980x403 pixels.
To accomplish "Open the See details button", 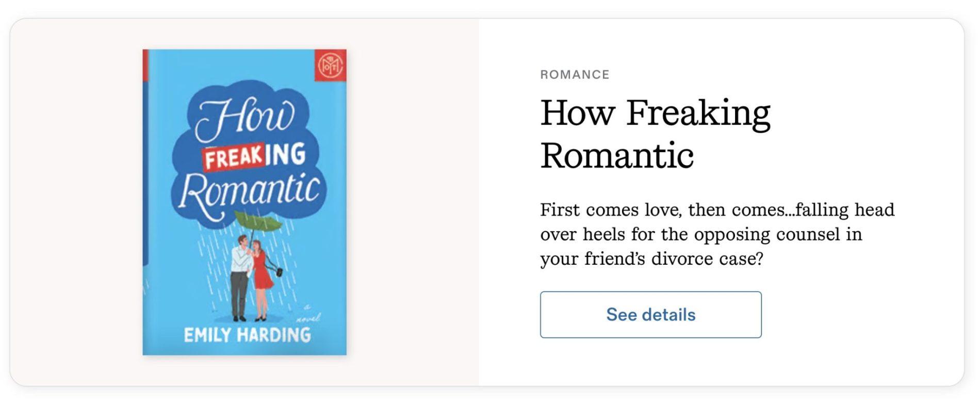I will (650, 314).
